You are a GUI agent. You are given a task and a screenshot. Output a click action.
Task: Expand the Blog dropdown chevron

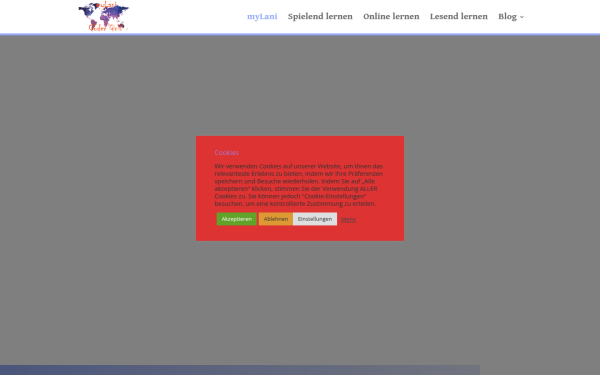point(522,17)
